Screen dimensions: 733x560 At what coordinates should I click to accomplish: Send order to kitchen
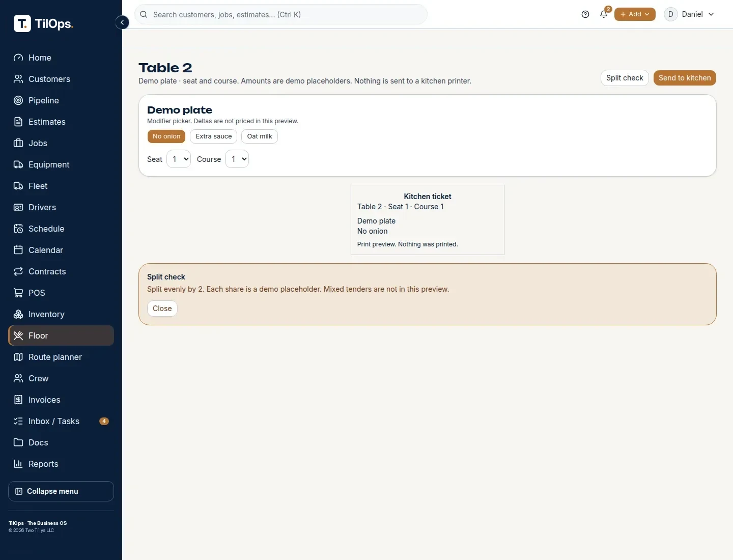point(685,78)
